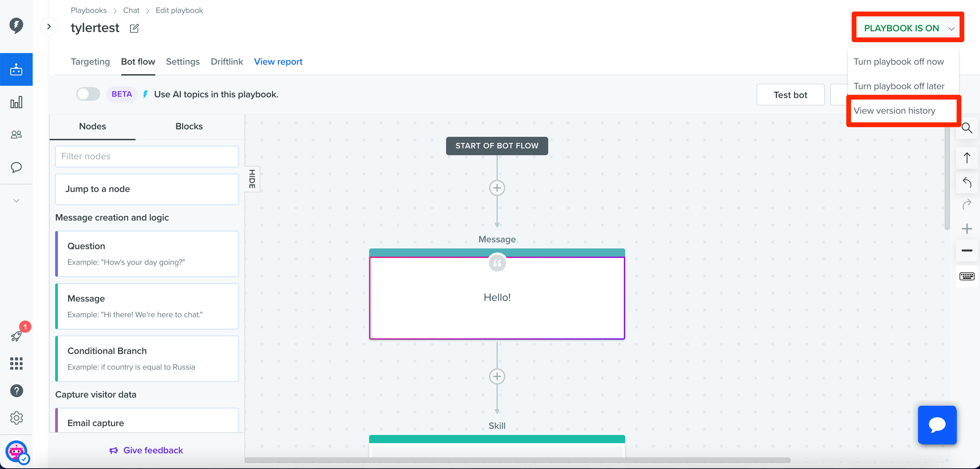This screenshot has height=469, width=980.
Task: Select the Hello! message node
Action: coord(497,297)
